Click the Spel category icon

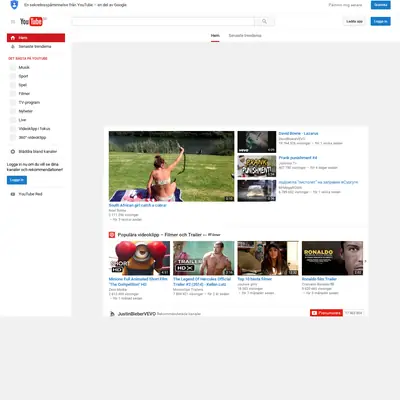[x=13, y=85]
